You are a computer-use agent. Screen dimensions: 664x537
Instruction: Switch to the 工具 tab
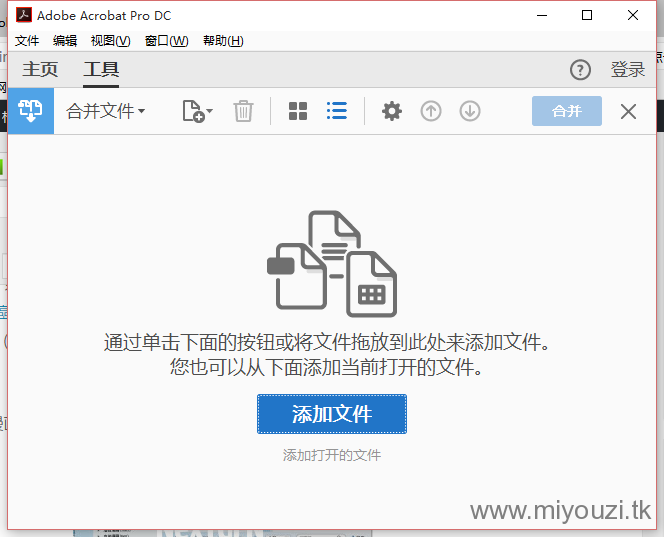[101, 69]
